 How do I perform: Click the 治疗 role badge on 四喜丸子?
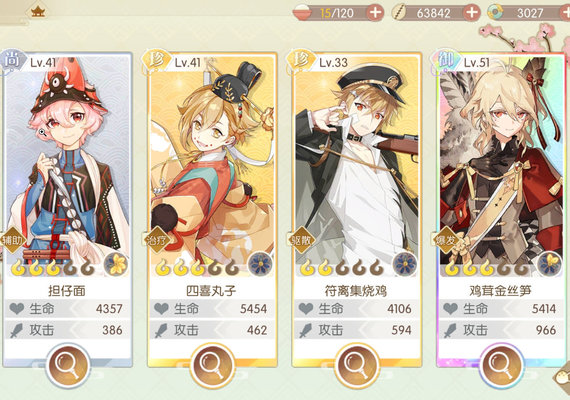(x=157, y=240)
